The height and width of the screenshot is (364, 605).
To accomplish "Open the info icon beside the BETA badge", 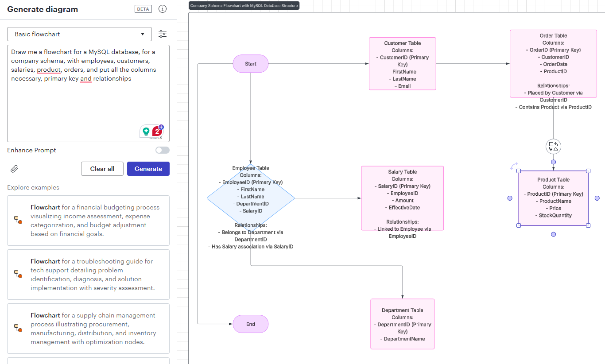I will point(163,9).
